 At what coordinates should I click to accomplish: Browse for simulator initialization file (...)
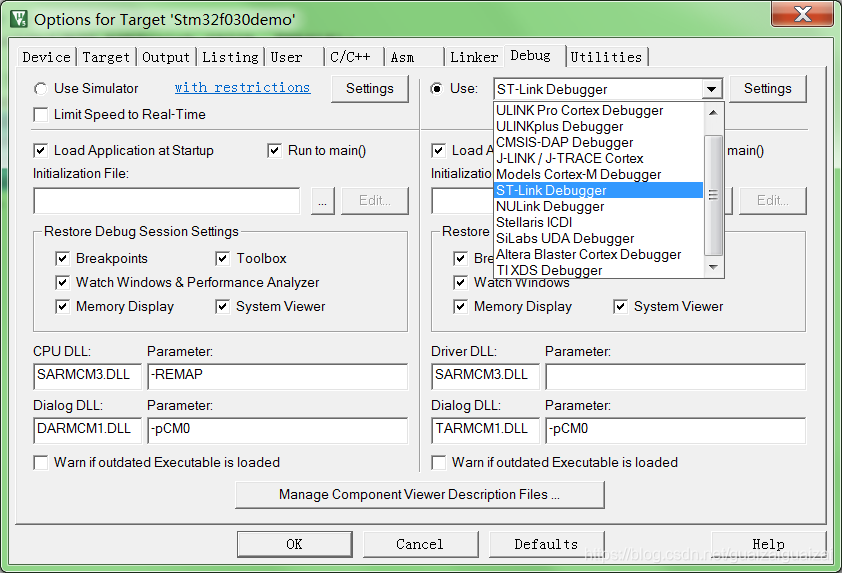pyautogui.click(x=322, y=201)
